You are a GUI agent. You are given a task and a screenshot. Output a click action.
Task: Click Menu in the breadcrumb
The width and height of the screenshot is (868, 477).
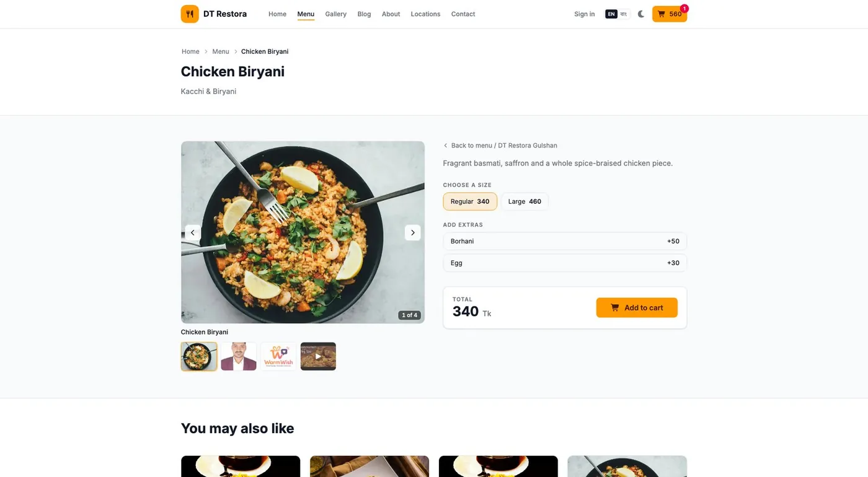click(221, 51)
